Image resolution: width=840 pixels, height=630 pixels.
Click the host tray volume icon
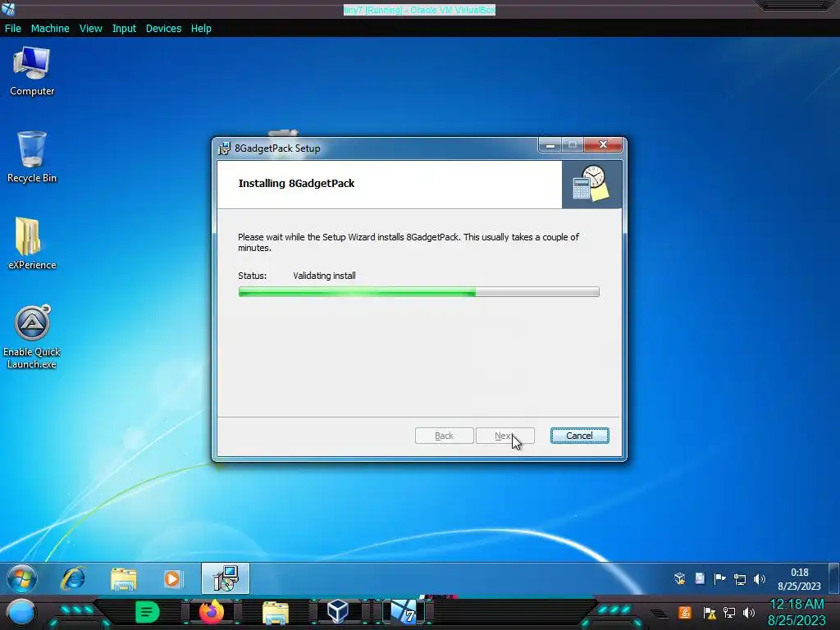pos(749,613)
